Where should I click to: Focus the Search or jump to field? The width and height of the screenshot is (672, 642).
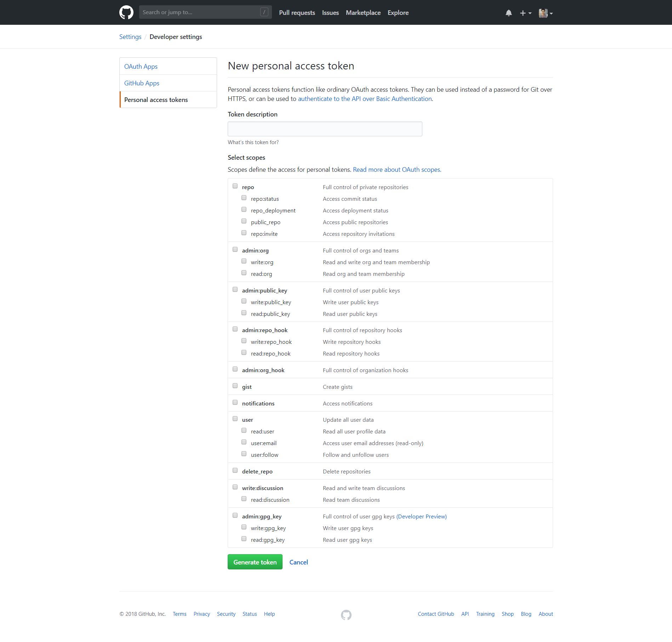[205, 12]
